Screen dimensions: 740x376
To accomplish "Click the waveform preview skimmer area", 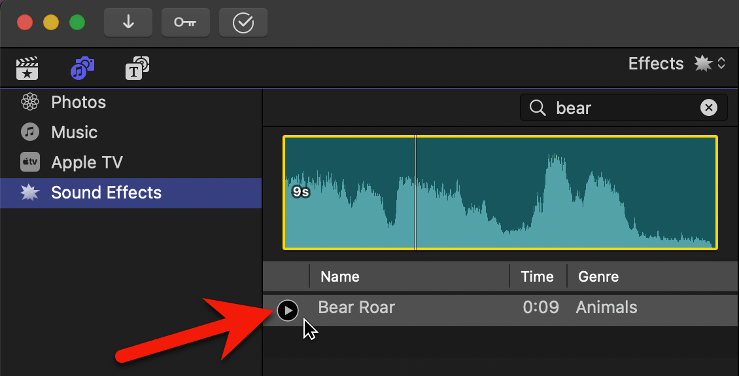I will (x=500, y=192).
